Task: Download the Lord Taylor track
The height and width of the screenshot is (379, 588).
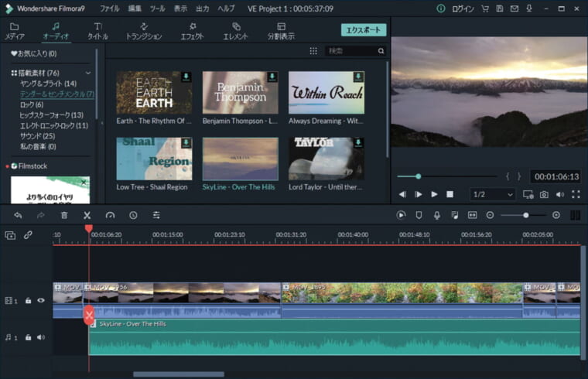Action: [x=358, y=143]
